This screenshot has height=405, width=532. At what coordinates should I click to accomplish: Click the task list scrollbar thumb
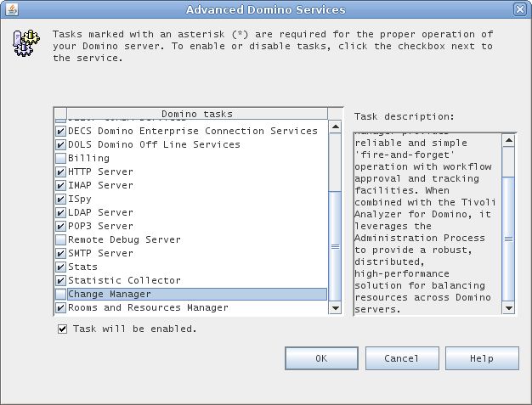coord(335,246)
